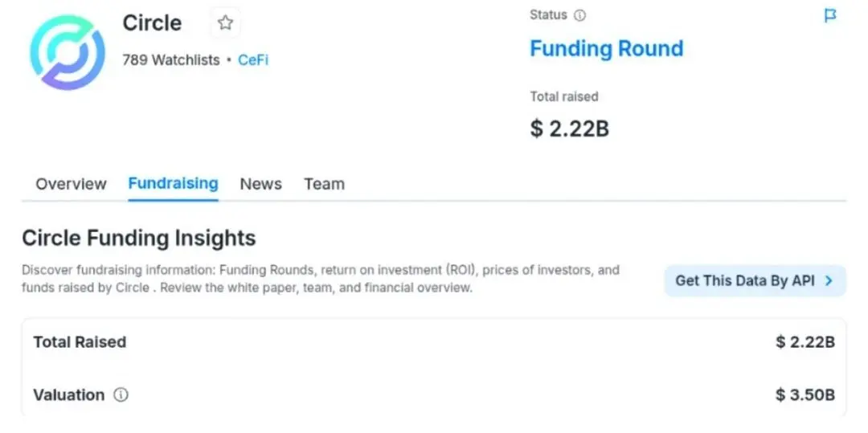This screenshot has width=868, height=433.
Task: Select the Total Raised table row label
Action: (x=80, y=342)
